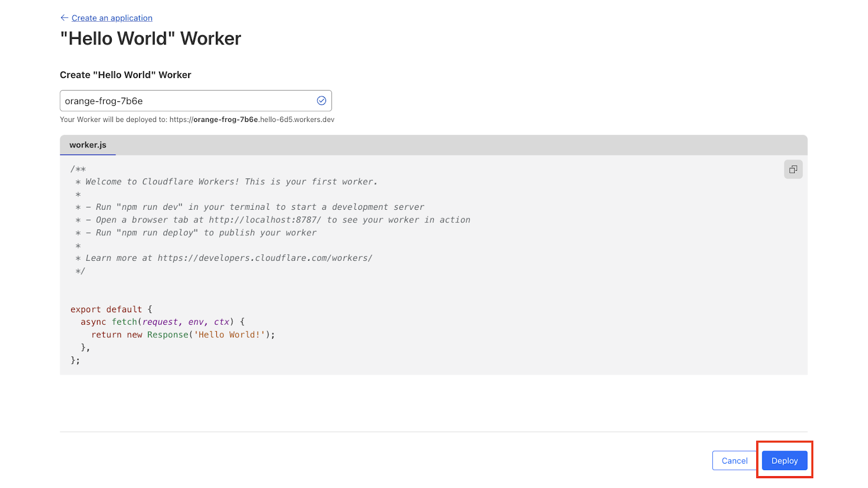Click the deployment URL text below name field
This screenshot has height=488, width=868.
click(197, 119)
